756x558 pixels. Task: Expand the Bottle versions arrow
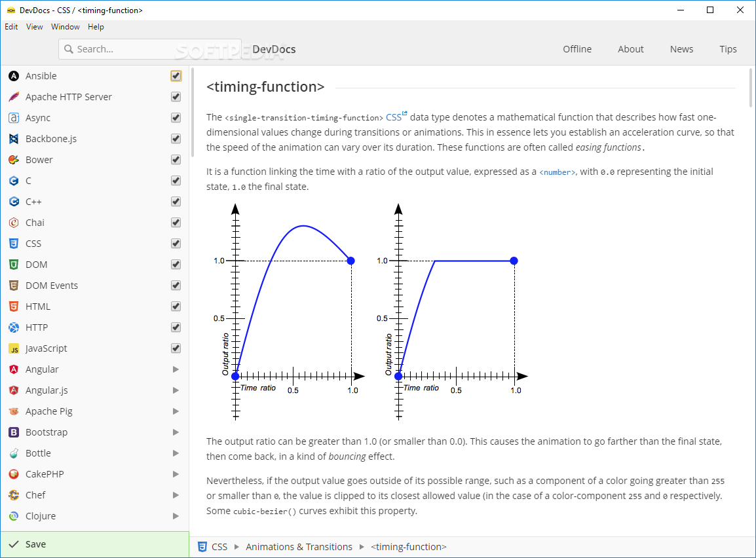click(x=176, y=453)
